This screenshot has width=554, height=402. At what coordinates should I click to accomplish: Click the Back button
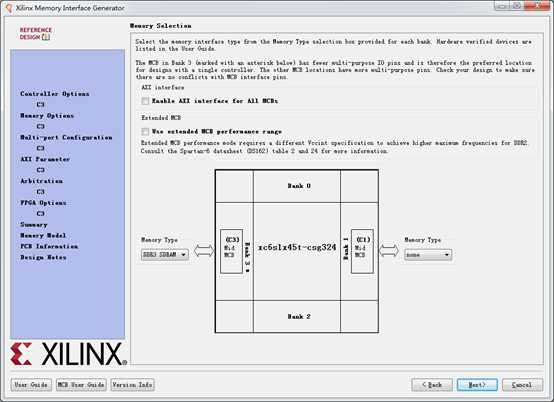(432, 385)
